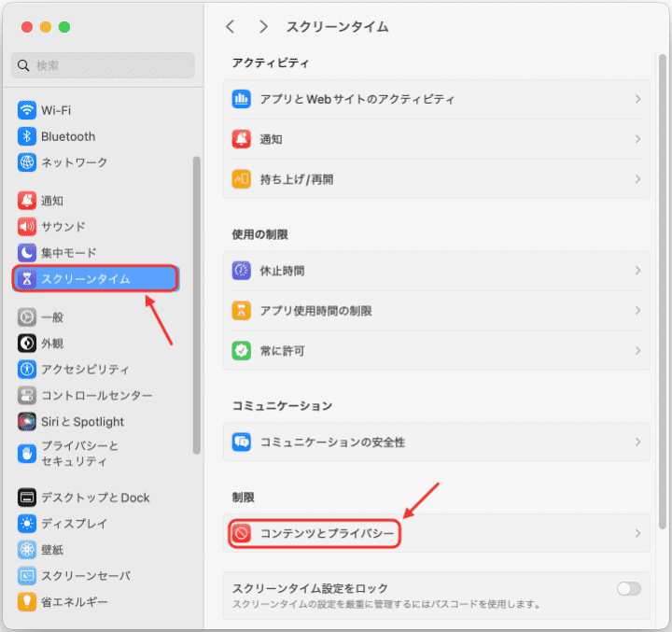
Task: Go forward with the right arrow button
Action: click(263, 26)
